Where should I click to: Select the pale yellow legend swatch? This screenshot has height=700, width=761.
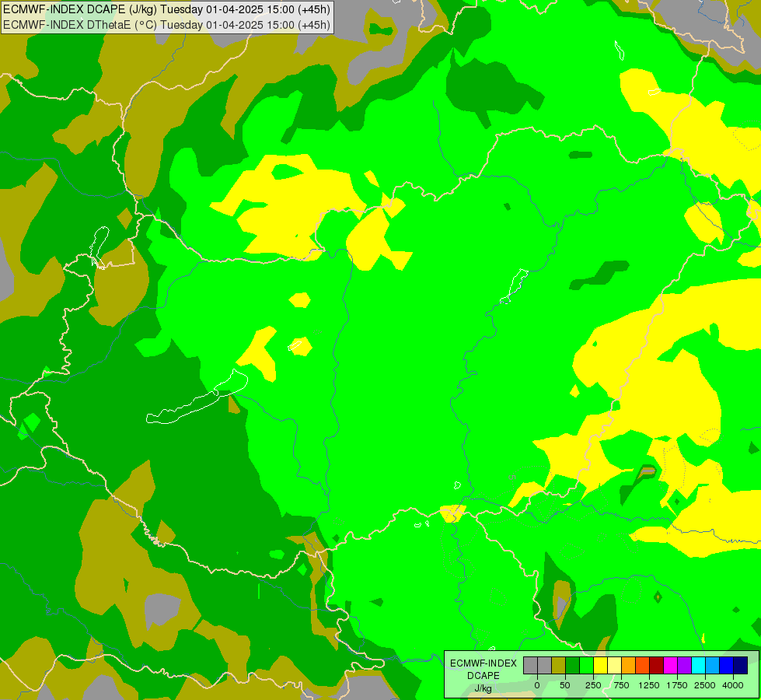pos(614,665)
